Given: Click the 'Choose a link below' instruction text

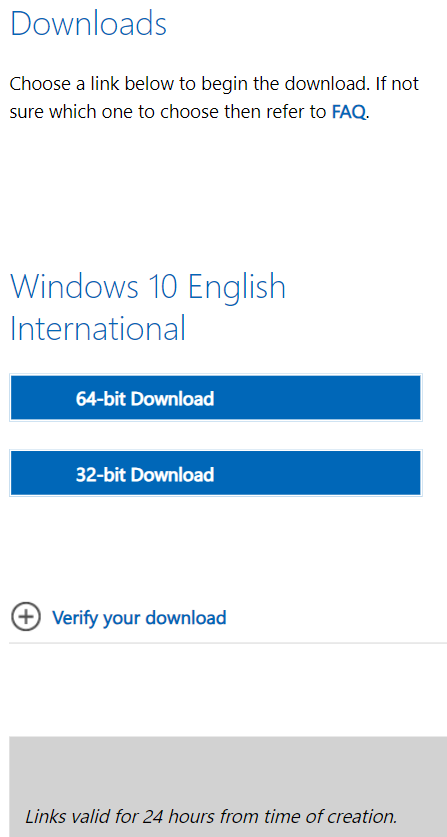Looking at the screenshot, I should [214, 98].
